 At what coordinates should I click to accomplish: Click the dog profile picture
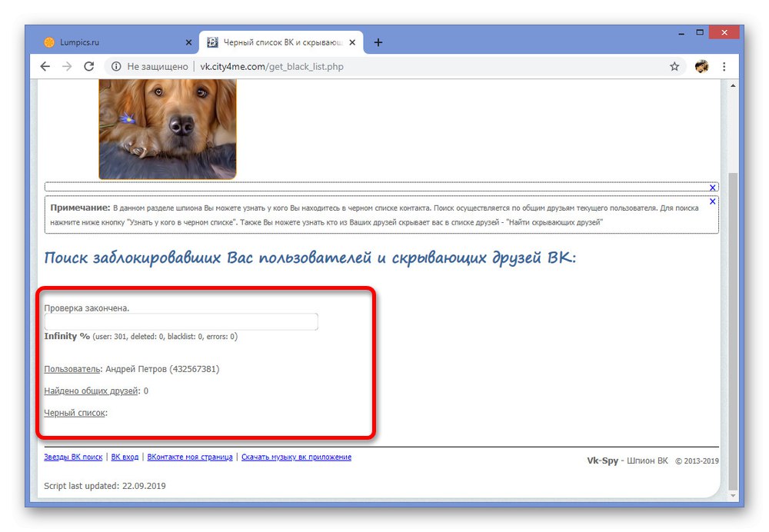[x=167, y=129]
